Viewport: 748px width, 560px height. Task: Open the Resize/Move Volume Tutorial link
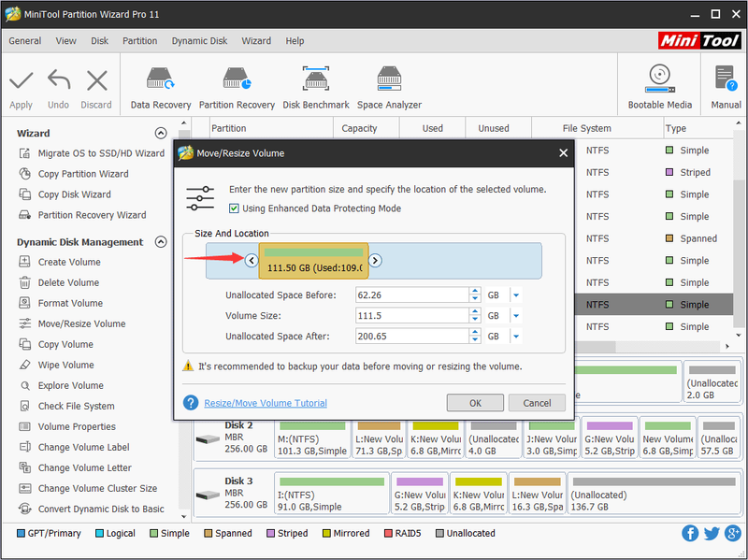point(266,403)
